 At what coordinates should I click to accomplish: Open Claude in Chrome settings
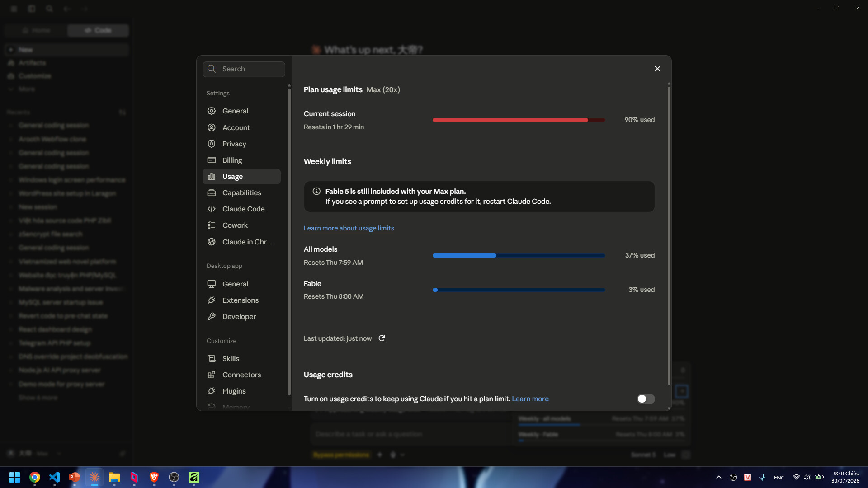(x=241, y=242)
